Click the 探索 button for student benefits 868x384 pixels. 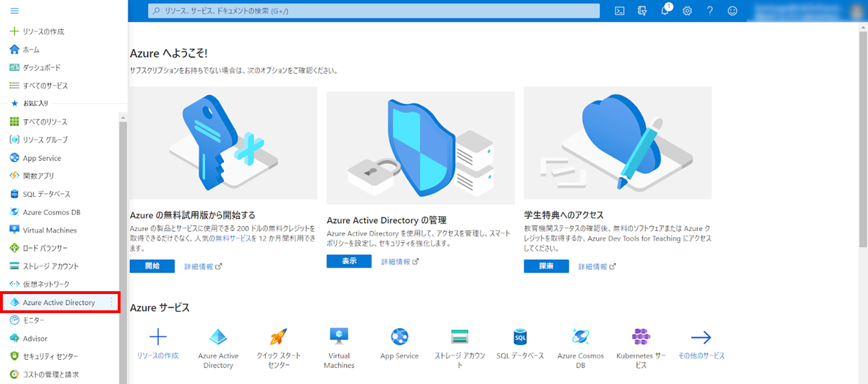[x=546, y=266]
